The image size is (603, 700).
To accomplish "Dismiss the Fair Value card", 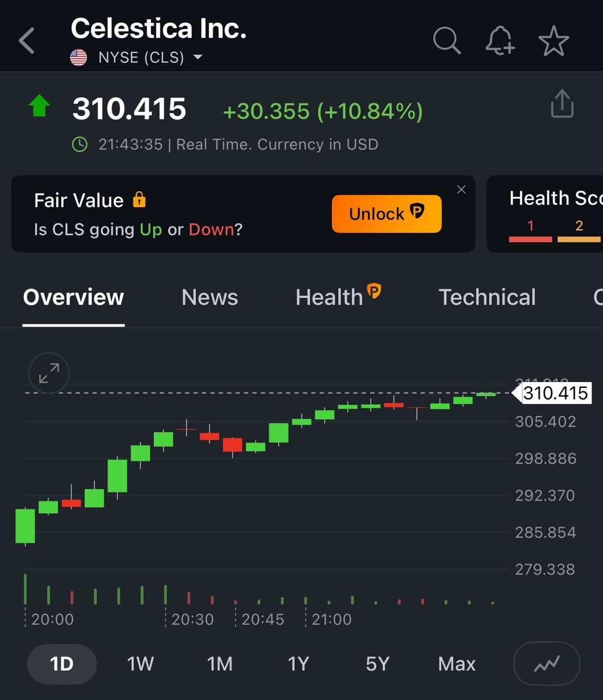I will (461, 189).
